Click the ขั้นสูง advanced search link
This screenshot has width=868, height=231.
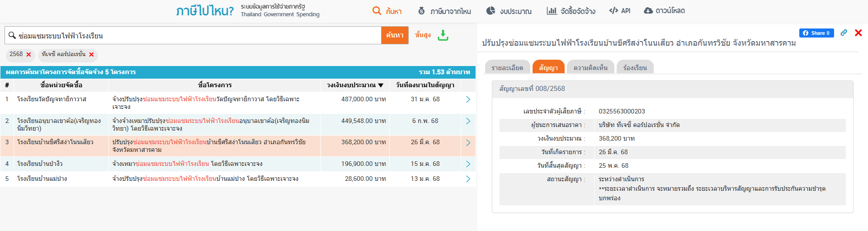click(423, 35)
